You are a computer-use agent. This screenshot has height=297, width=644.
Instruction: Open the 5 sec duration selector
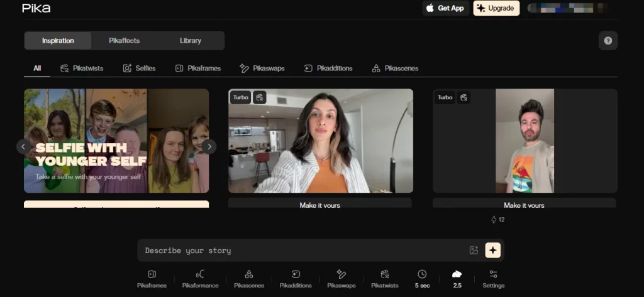[x=422, y=278]
